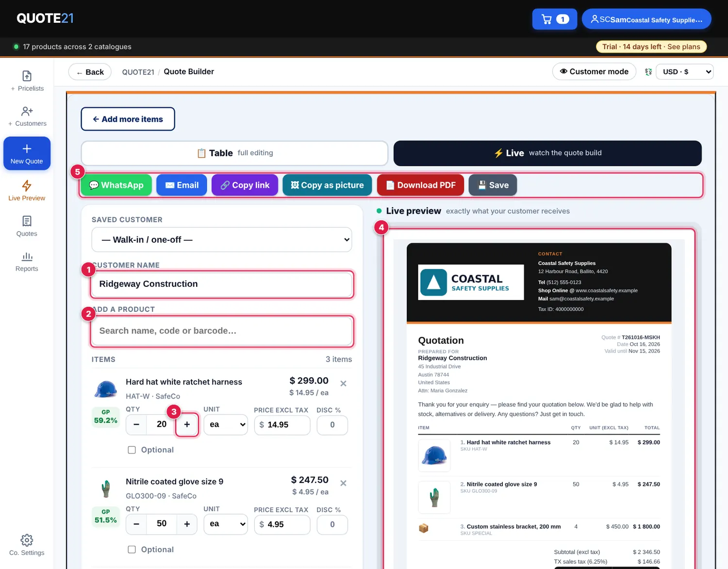
Task: Open the shopping cart with 1 item
Action: pyautogui.click(x=555, y=19)
